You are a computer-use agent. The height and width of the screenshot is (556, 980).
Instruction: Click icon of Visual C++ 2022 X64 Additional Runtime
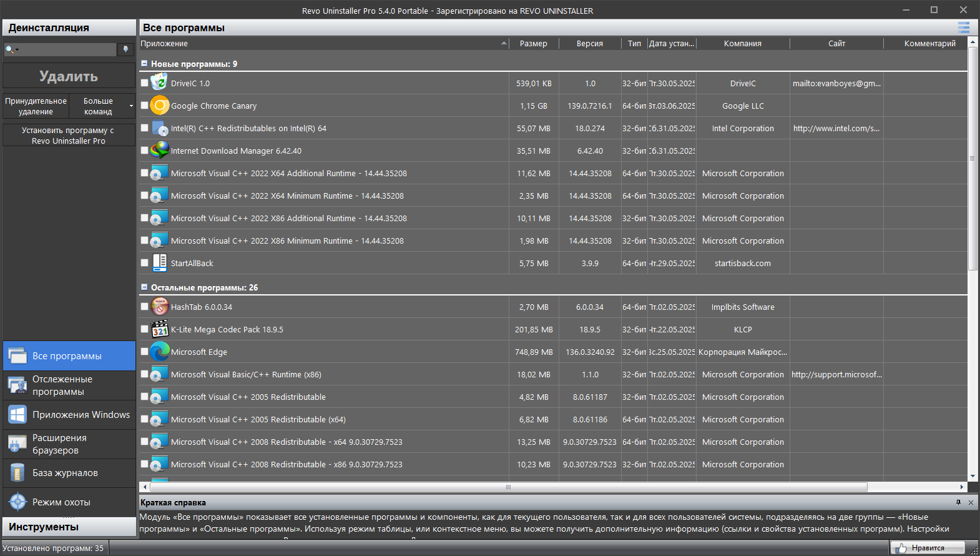coord(159,172)
